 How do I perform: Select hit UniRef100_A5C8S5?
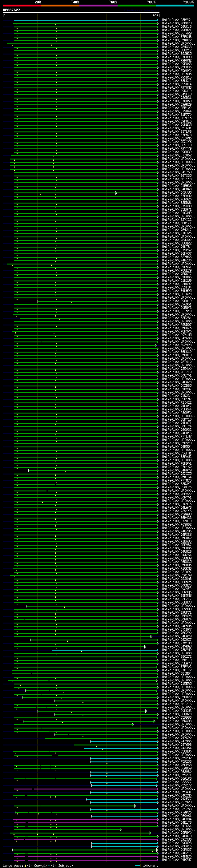(176, 67)
